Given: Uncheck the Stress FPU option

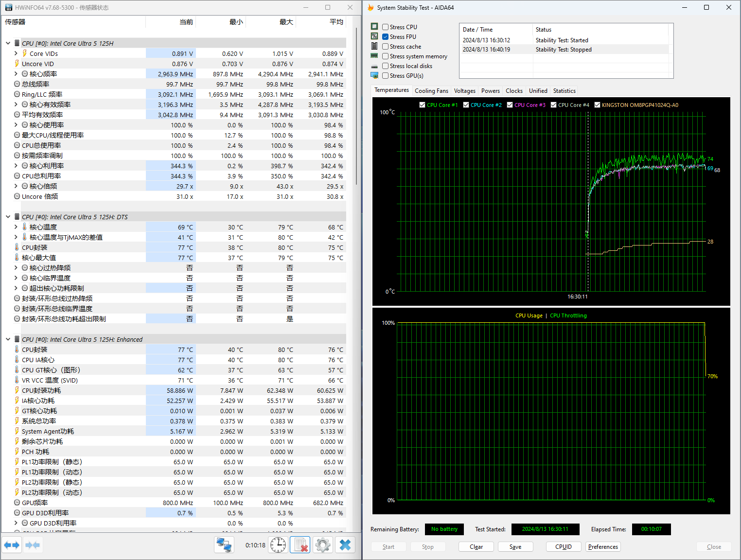Looking at the screenshot, I should (385, 37).
